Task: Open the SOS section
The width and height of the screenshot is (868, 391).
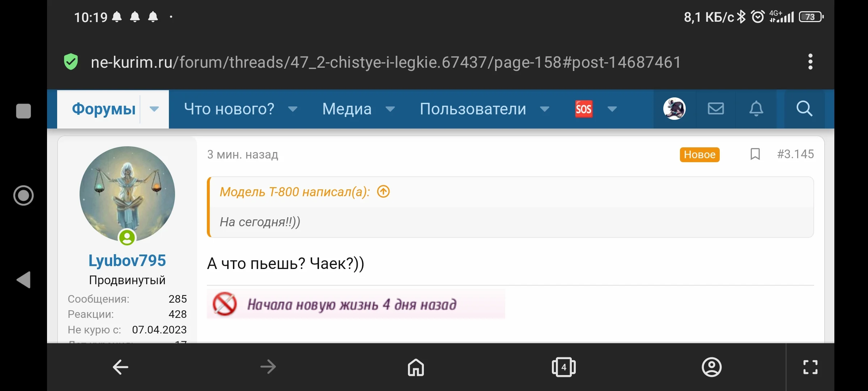Action: (583, 109)
